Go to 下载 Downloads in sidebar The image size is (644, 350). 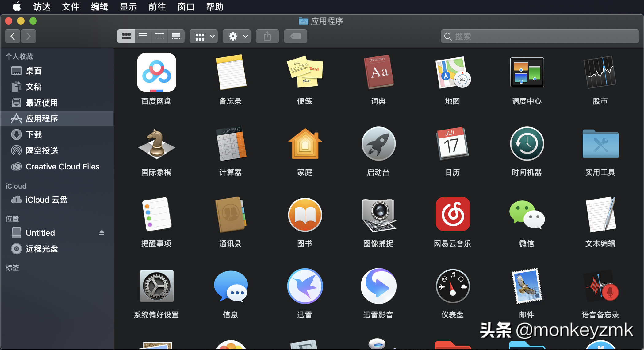57,135
